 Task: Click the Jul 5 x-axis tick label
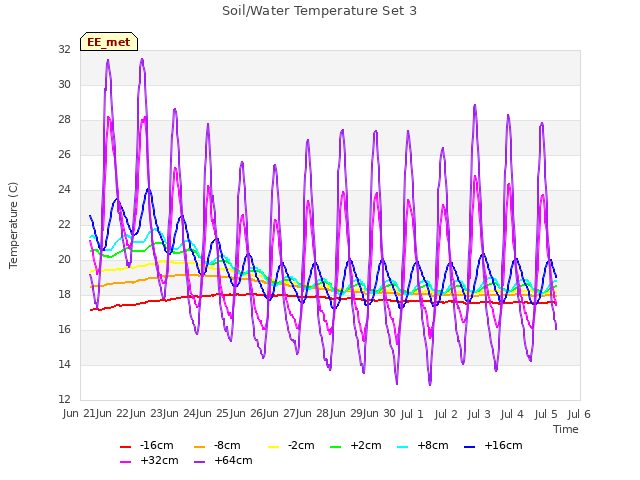click(546, 415)
